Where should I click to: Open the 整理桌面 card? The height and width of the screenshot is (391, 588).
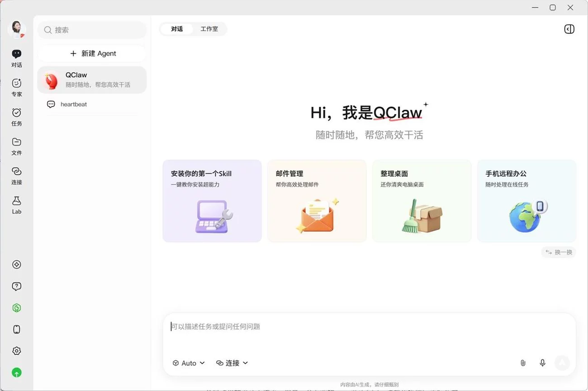tap(422, 201)
